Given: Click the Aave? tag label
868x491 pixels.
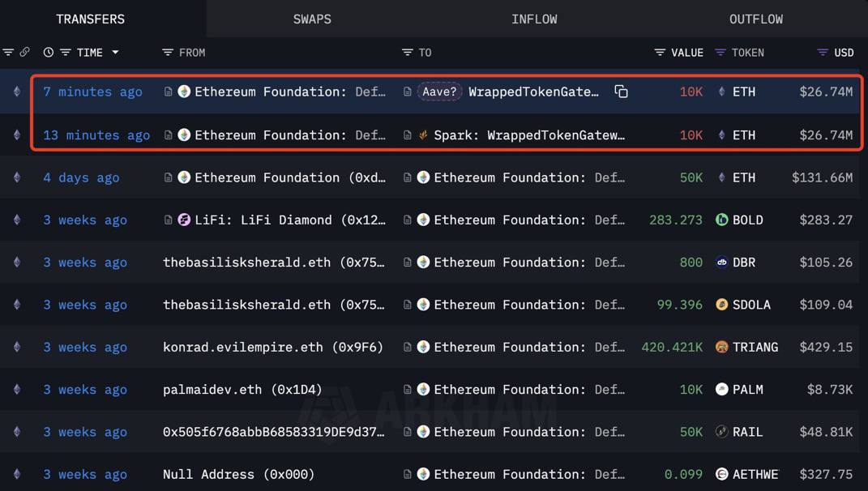Looking at the screenshot, I should click(x=439, y=92).
